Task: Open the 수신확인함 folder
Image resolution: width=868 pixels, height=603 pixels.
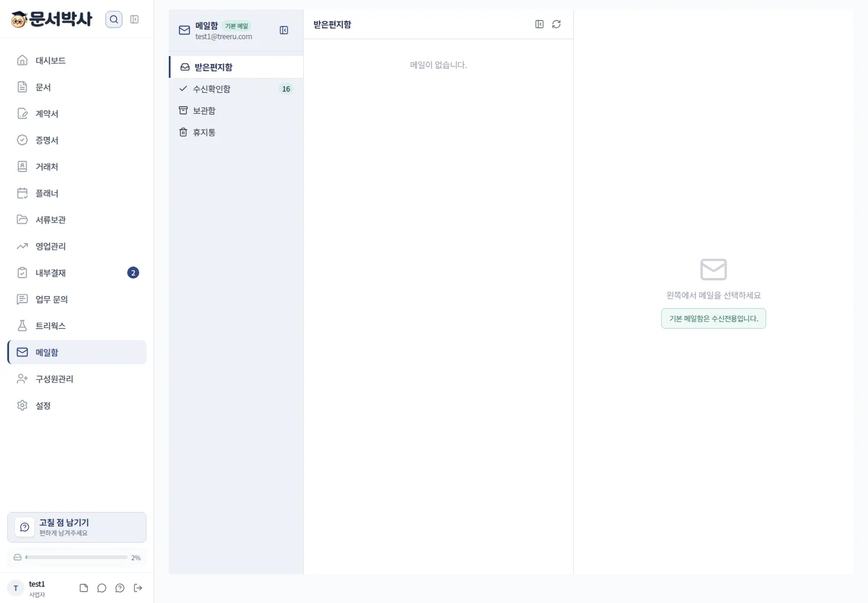Action: (x=236, y=89)
